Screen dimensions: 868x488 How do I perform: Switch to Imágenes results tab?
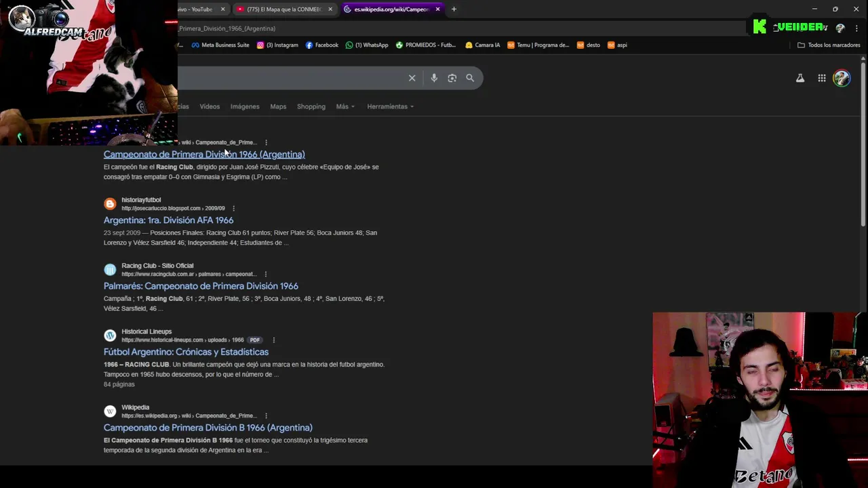coord(245,106)
